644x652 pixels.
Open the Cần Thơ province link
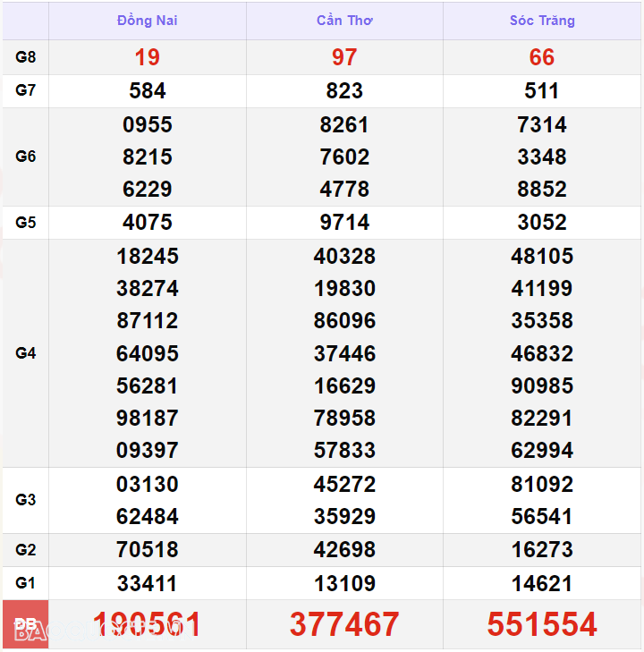point(344,21)
